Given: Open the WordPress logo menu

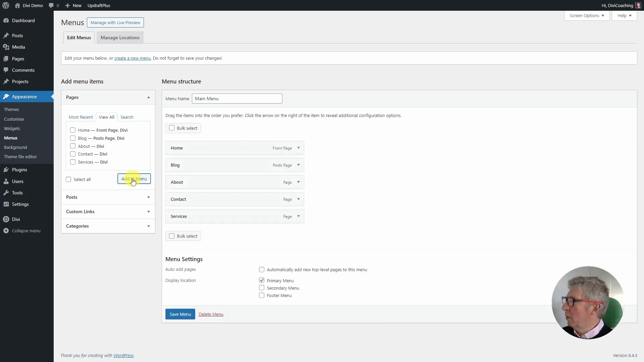Looking at the screenshot, I should click(x=5, y=5).
